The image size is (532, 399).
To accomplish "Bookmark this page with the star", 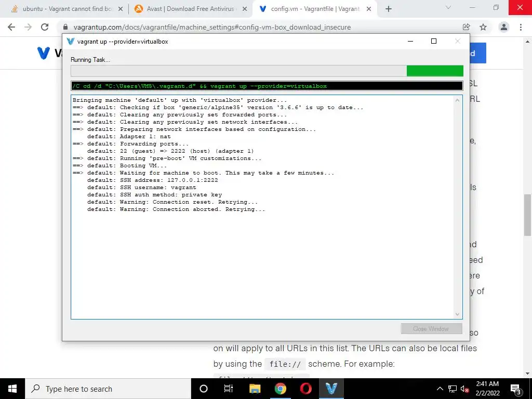I will click(x=483, y=27).
